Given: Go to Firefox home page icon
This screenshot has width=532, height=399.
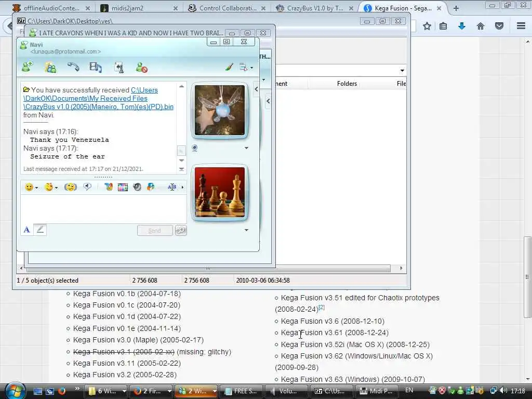Looking at the screenshot, I should click(481, 26).
